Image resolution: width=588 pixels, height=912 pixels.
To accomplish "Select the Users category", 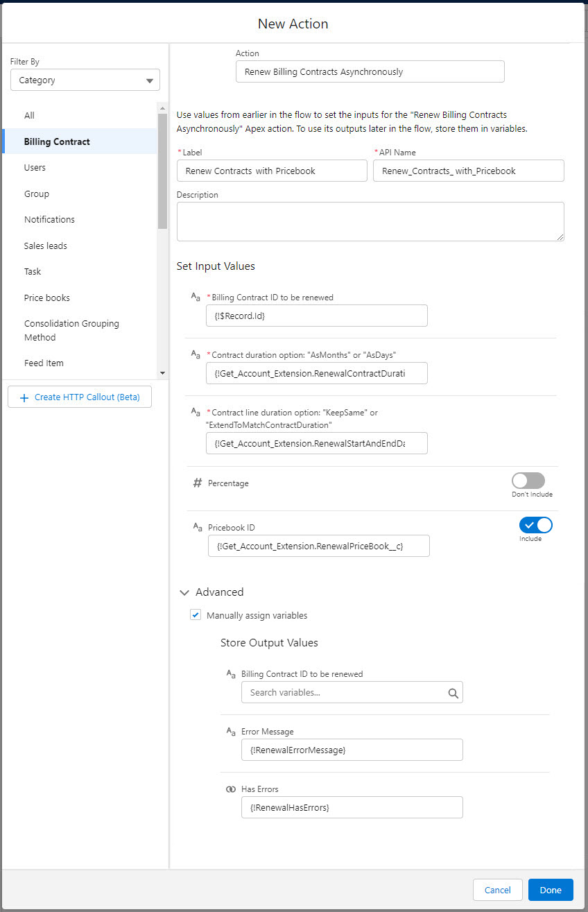I will pos(35,168).
